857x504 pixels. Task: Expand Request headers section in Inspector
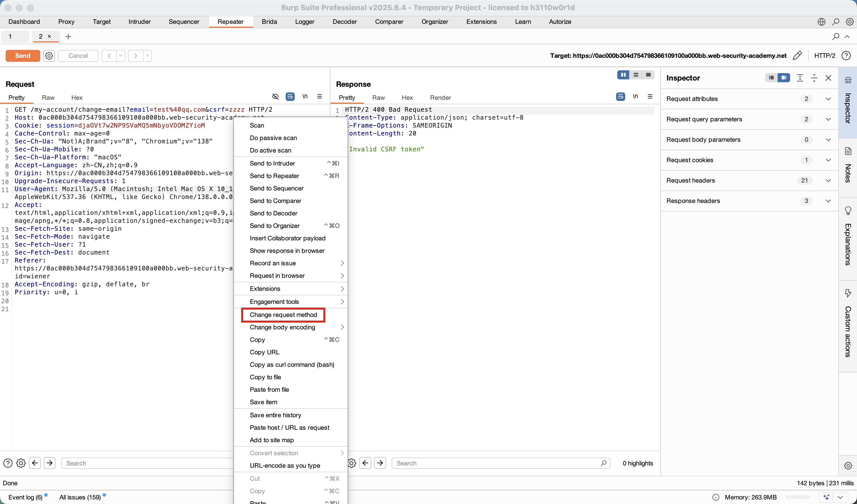pos(828,181)
